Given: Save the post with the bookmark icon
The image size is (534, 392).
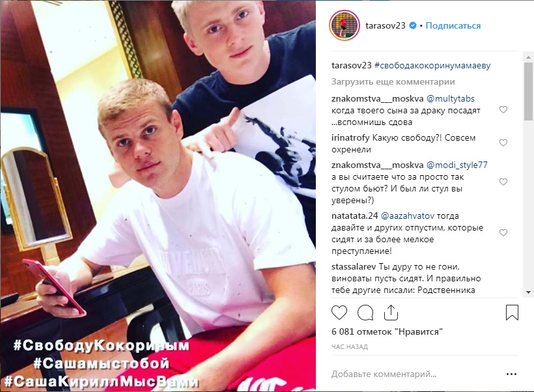Looking at the screenshot, I should click(512, 313).
